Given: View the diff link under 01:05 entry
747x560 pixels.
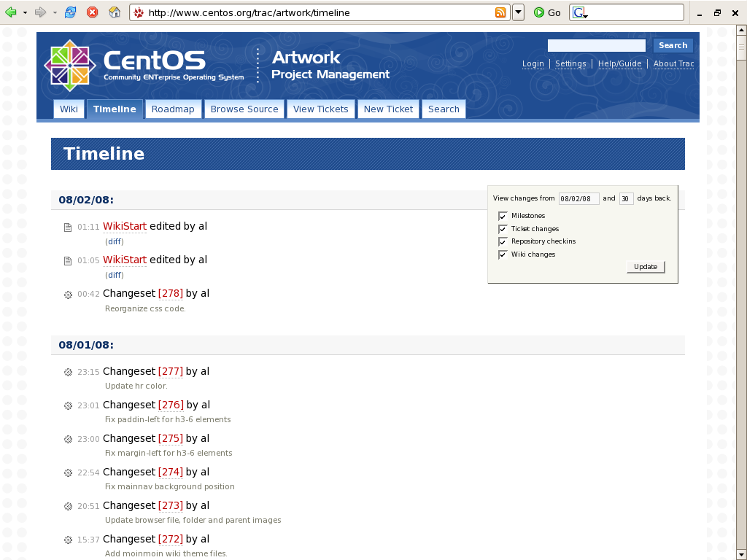Looking at the screenshot, I should pos(115,275).
